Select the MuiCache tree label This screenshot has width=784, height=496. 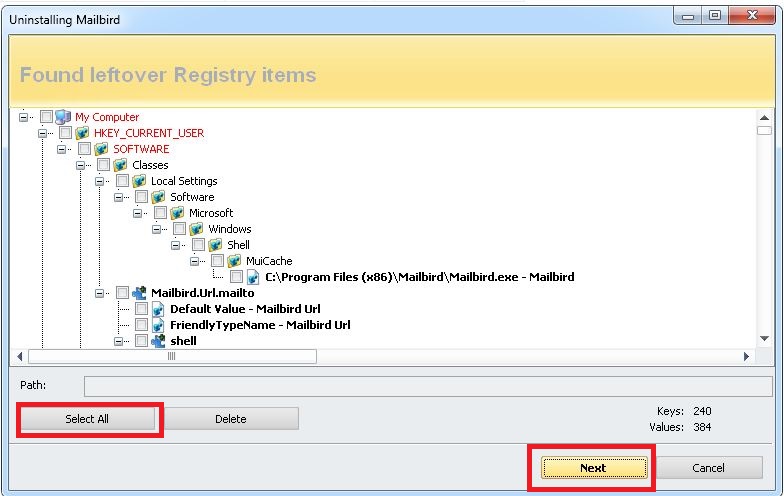pyautogui.click(x=269, y=261)
